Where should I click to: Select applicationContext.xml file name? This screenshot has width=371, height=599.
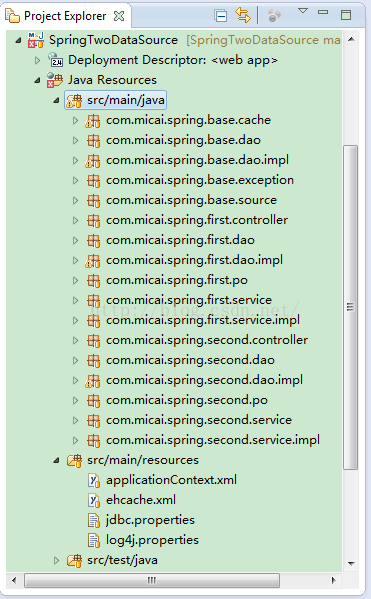click(172, 480)
